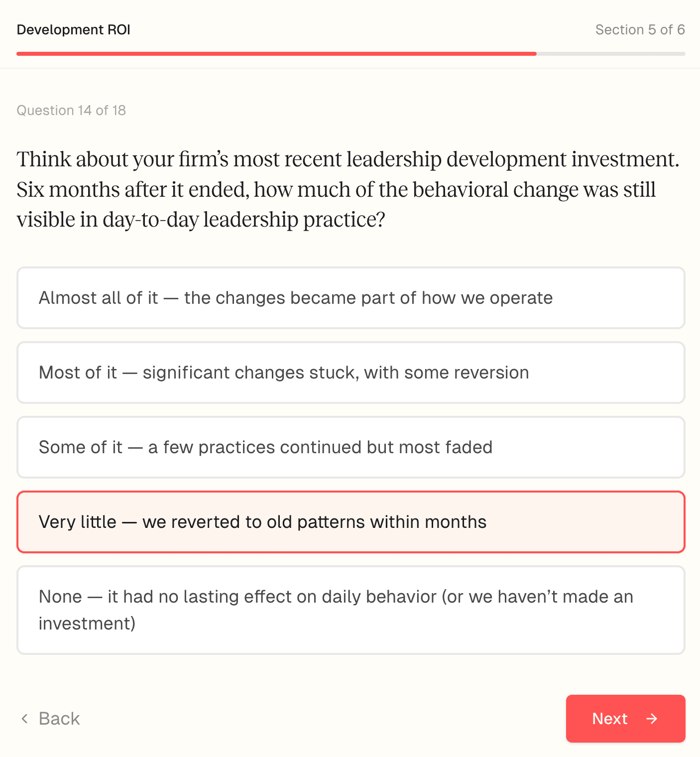
Task: Choose 'Most of it' answer option
Action: [x=350, y=373]
